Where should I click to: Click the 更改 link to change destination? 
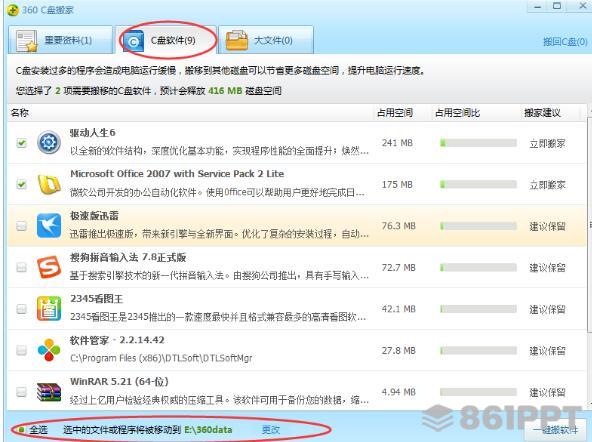[271, 430]
